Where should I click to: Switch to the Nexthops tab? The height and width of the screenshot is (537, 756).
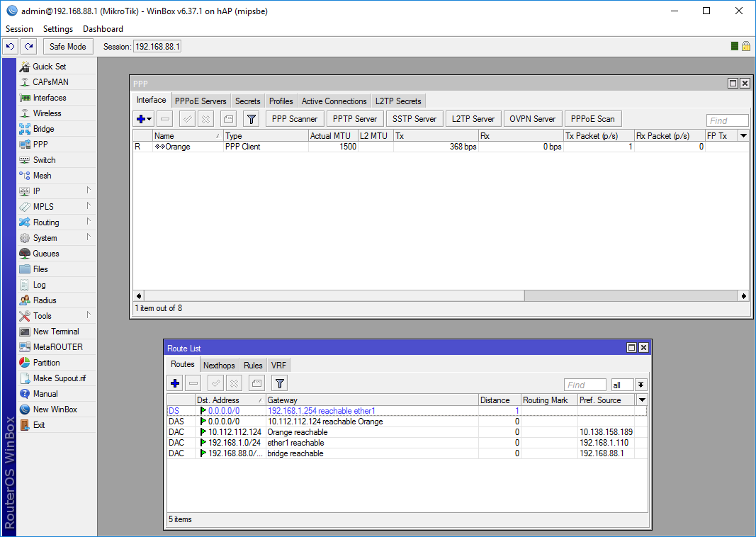point(219,366)
